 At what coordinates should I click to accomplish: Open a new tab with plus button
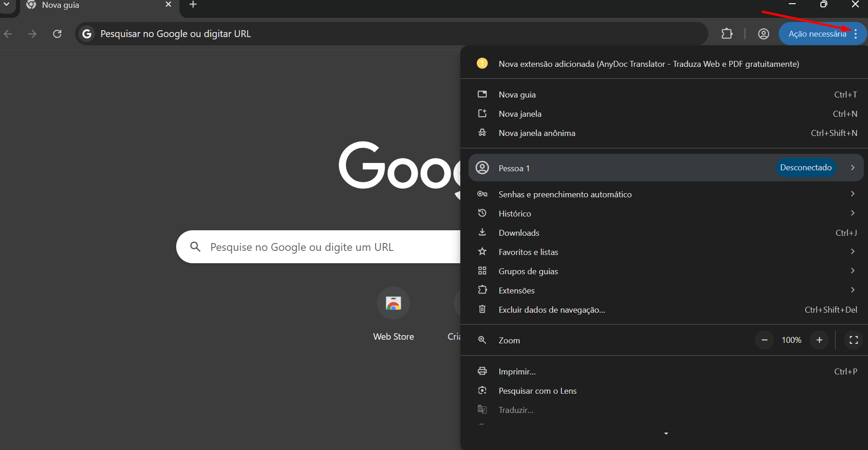click(193, 5)
